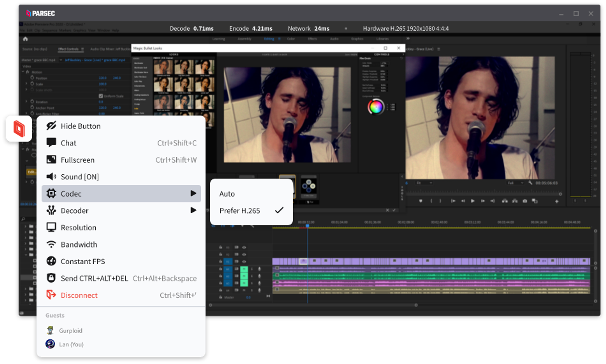The width and height of the screenshot is (606, 364).
Task: Click the Lift button in Program monitor
Action: [505, 201]
